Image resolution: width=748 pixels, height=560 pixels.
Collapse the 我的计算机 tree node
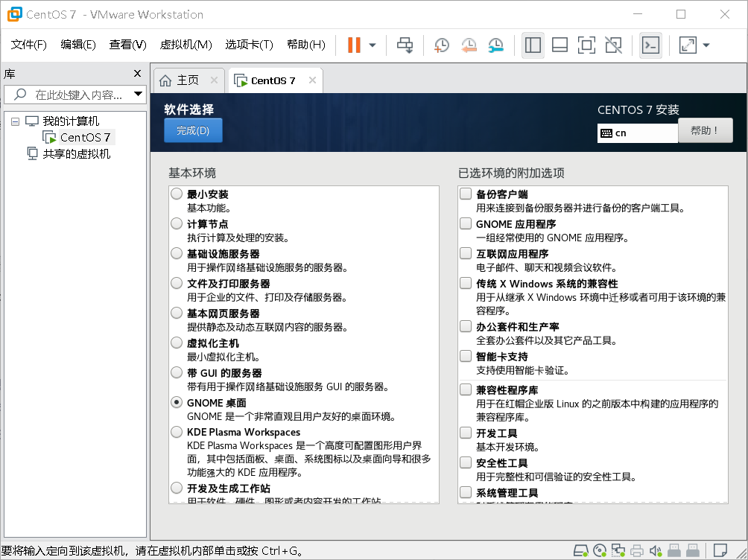tap(16, 121)
